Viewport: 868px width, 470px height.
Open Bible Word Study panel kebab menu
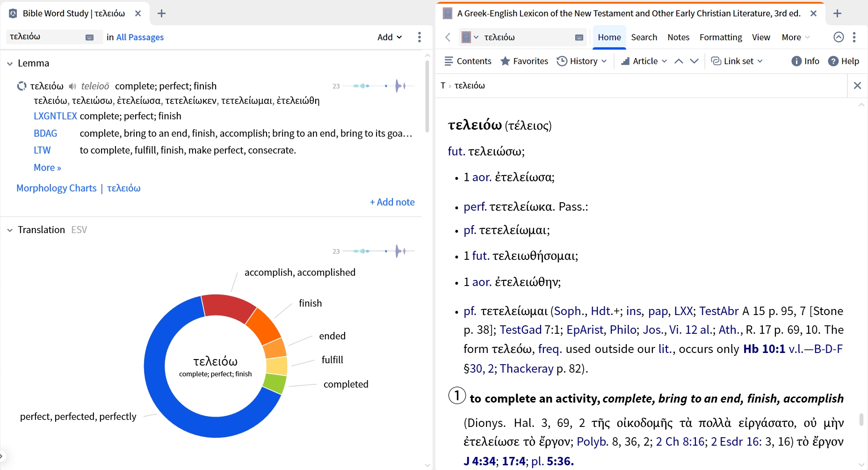tap(420, 37)
